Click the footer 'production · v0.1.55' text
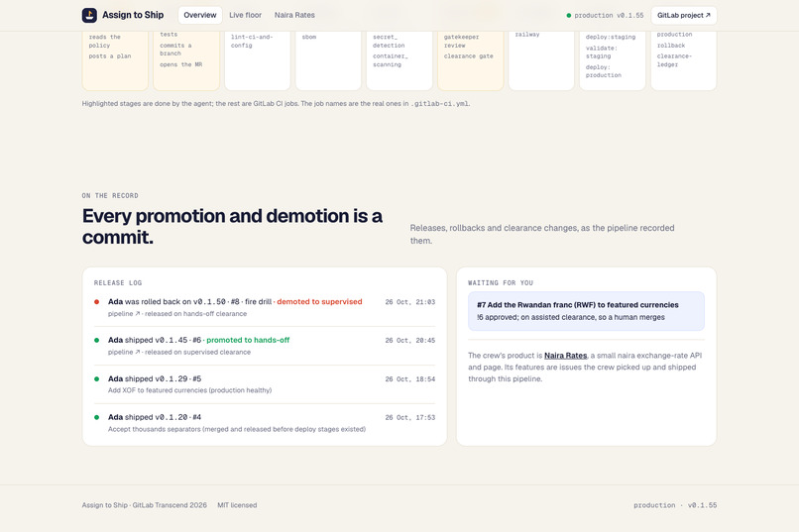Image resolution: width=799 pixels, height=532 pixels. pos(675,505)
